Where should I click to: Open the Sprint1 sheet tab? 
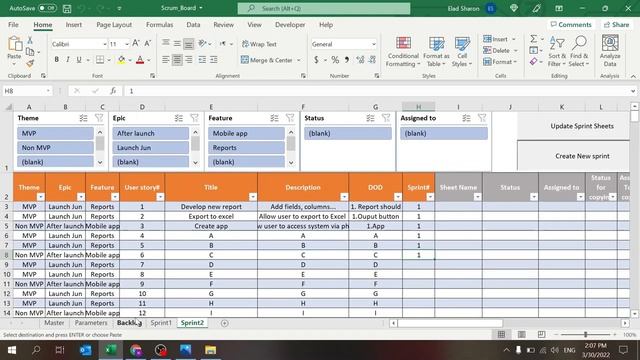161,323
